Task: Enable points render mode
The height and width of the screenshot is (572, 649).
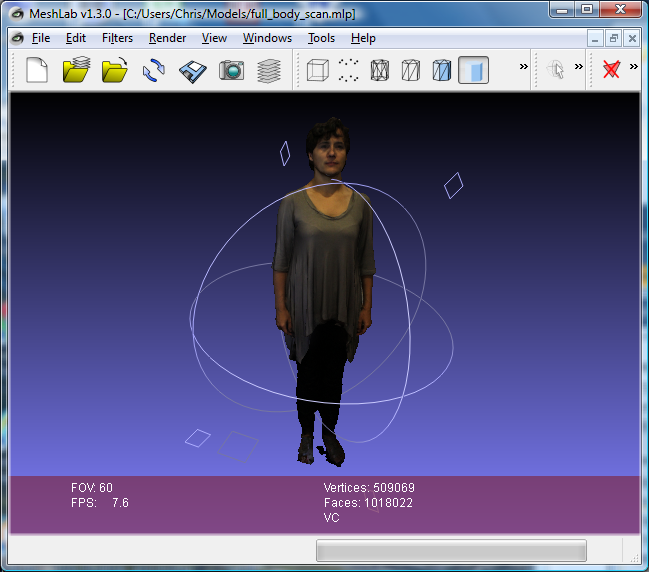Action: [348, 70]
